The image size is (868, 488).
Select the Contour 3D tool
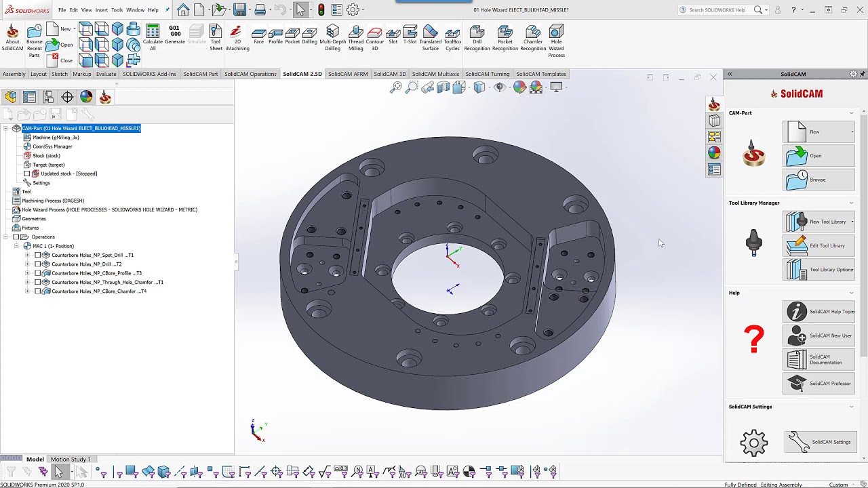375,38
